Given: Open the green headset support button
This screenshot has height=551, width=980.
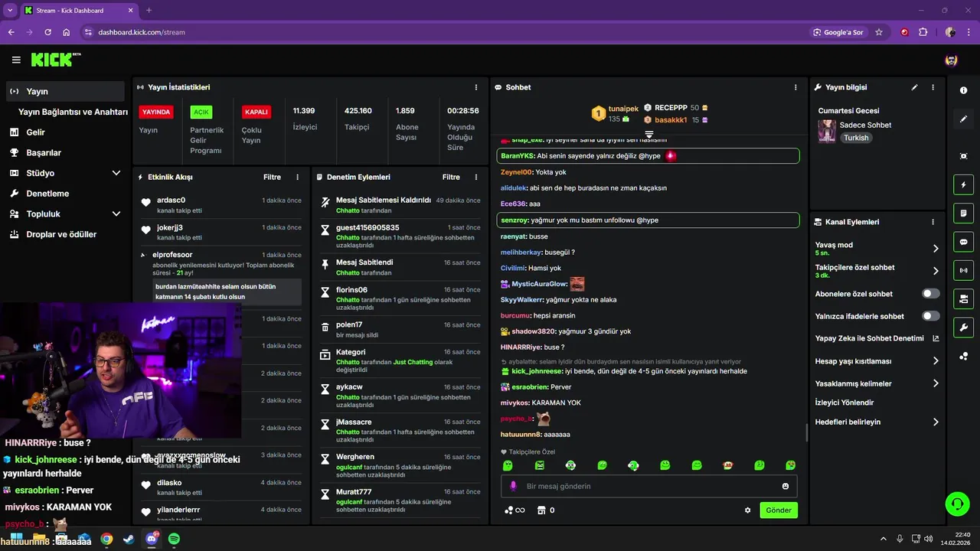Looking at the screenshot, I should tap(957, 504).
